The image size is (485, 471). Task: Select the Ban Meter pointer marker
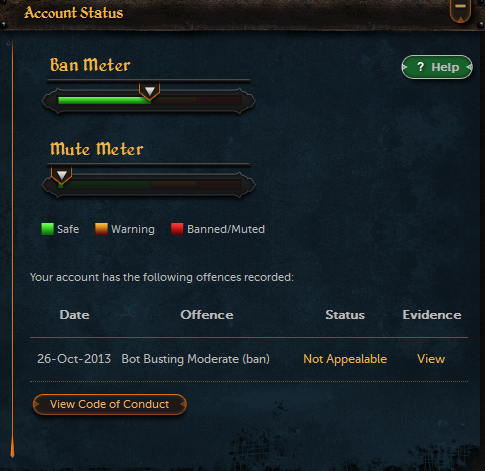click(150, 91)
